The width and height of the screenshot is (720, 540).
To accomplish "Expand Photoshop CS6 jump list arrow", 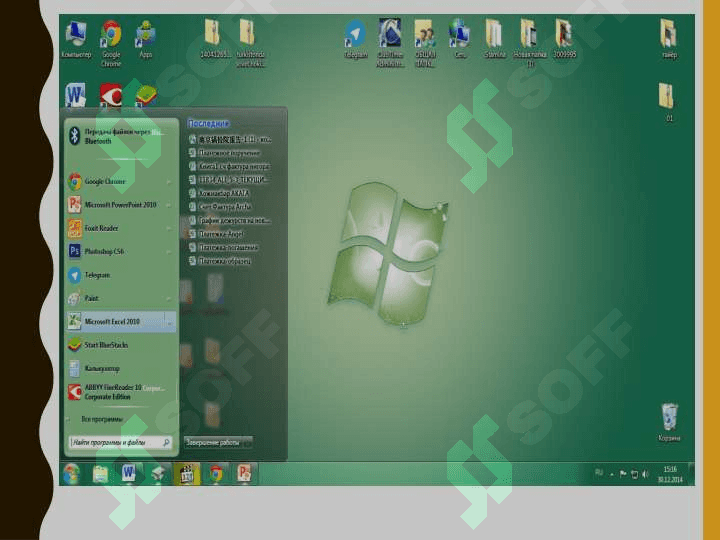I will 169,252.
